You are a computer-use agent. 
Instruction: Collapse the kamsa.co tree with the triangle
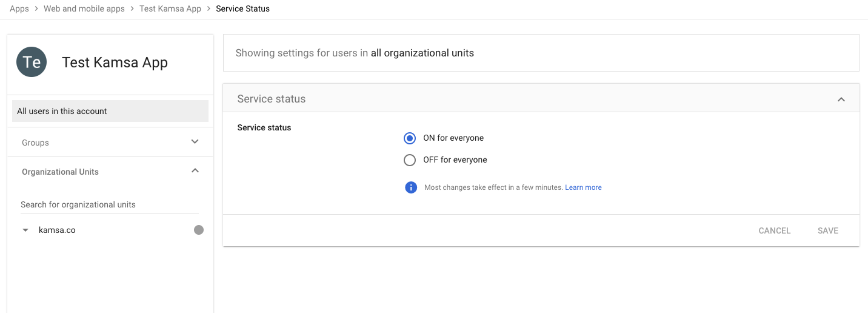[x=25, y=231]
